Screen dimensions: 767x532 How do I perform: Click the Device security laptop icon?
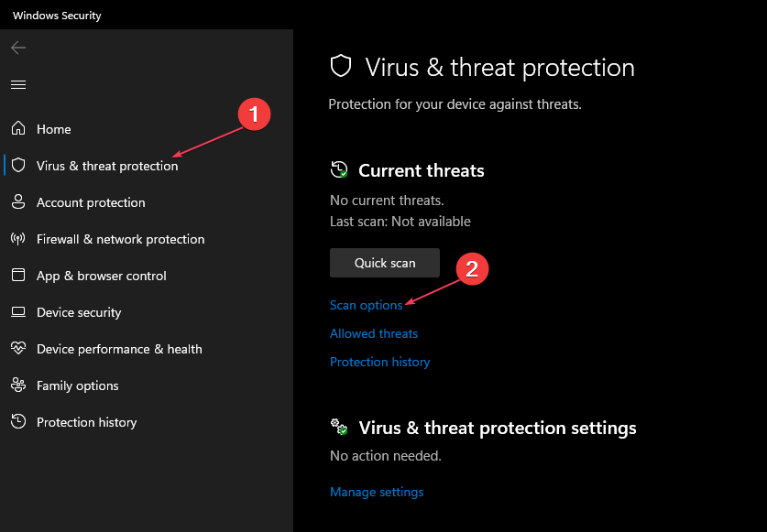[x=18, y=312]
